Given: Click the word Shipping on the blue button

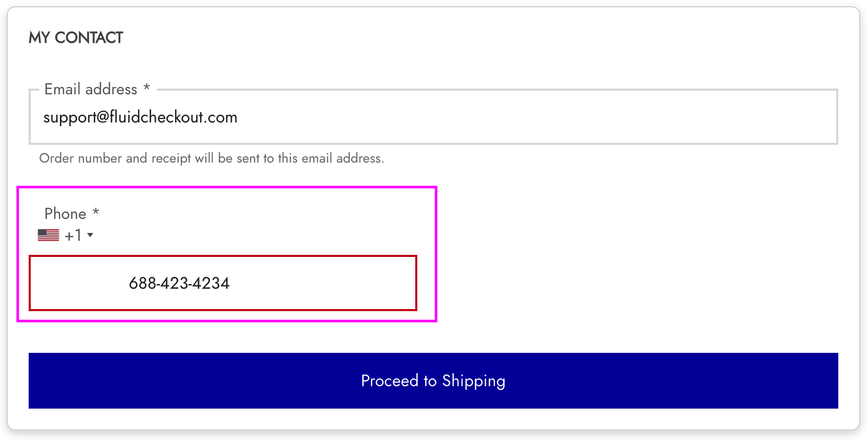Looking at the screenshot, I should point(474,381).
